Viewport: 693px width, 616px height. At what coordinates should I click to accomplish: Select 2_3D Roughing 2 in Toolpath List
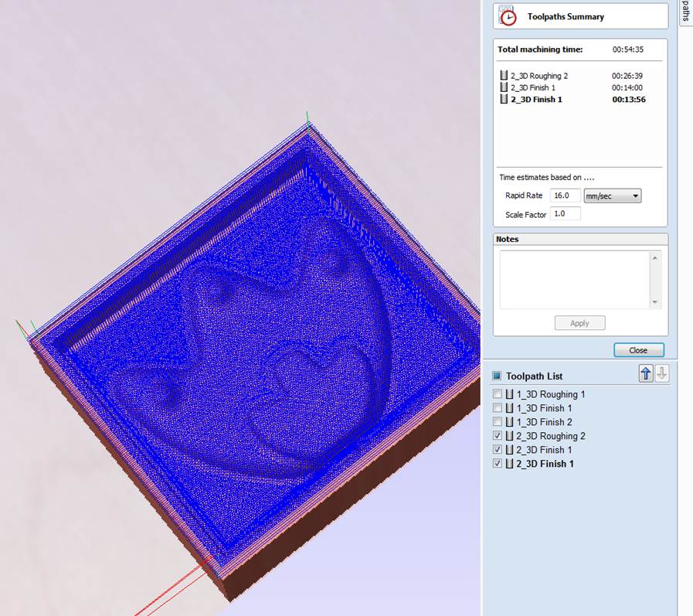point(551,436)
